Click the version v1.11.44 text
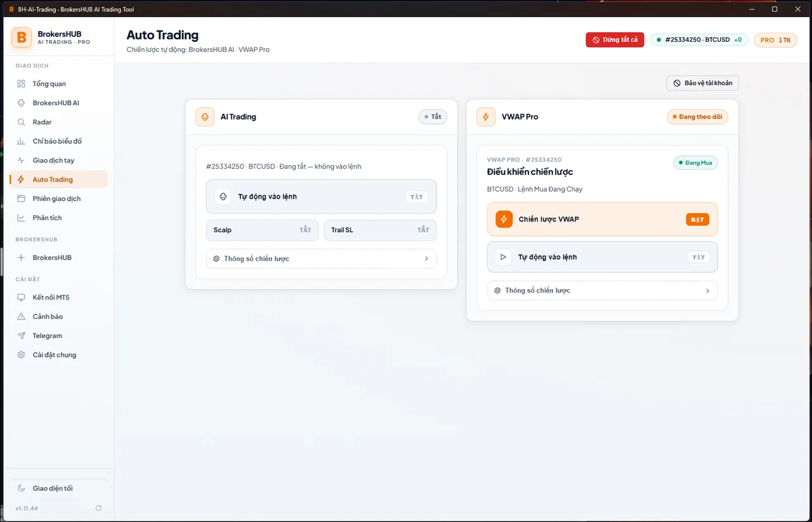The height and width of the screenshot is (522, 812). (x=27, y=509)
